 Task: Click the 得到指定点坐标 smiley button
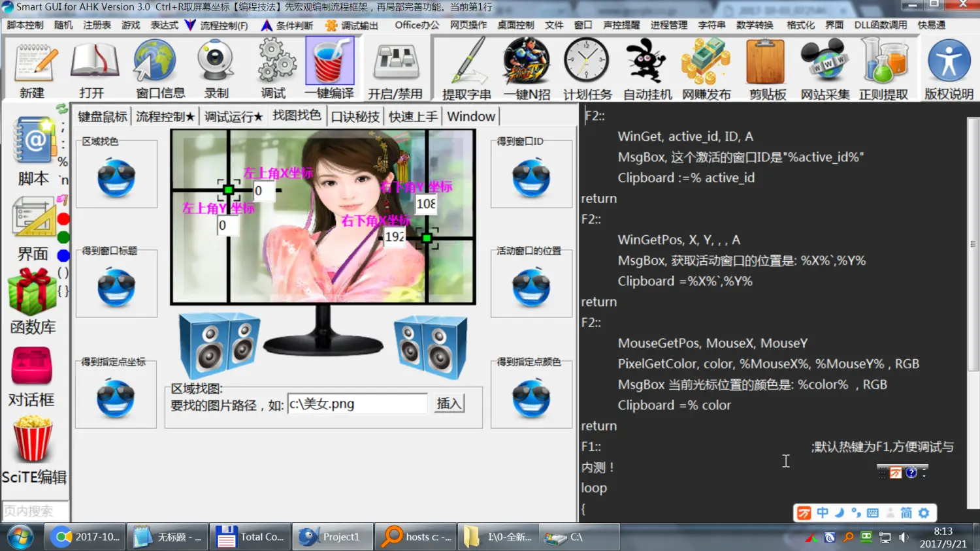[116, 398]
